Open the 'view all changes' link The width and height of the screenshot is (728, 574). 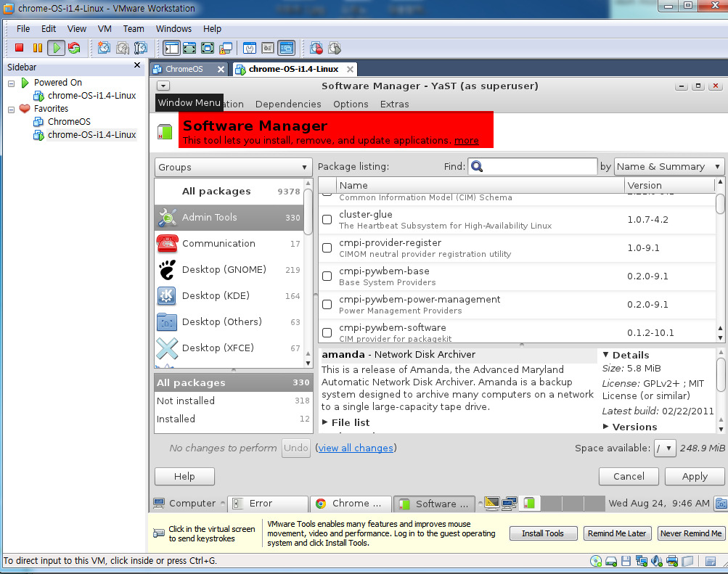point(356,448)
